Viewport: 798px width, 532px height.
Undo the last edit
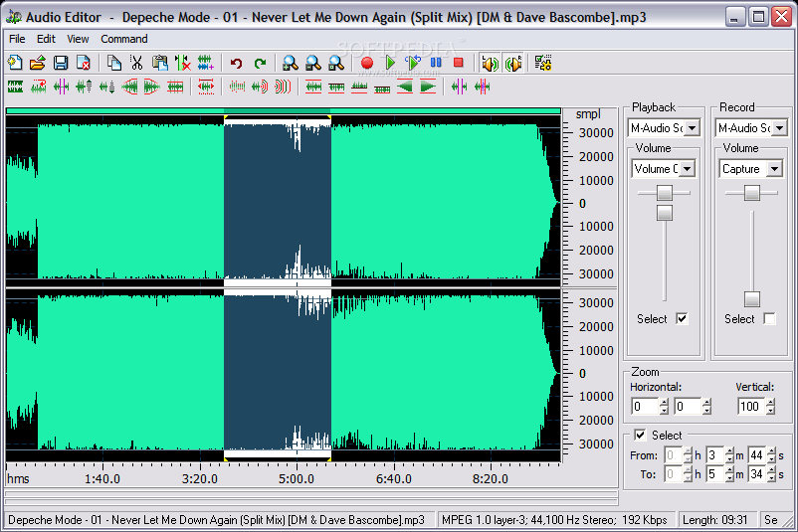pyautogui.click(x=236, y=63)
